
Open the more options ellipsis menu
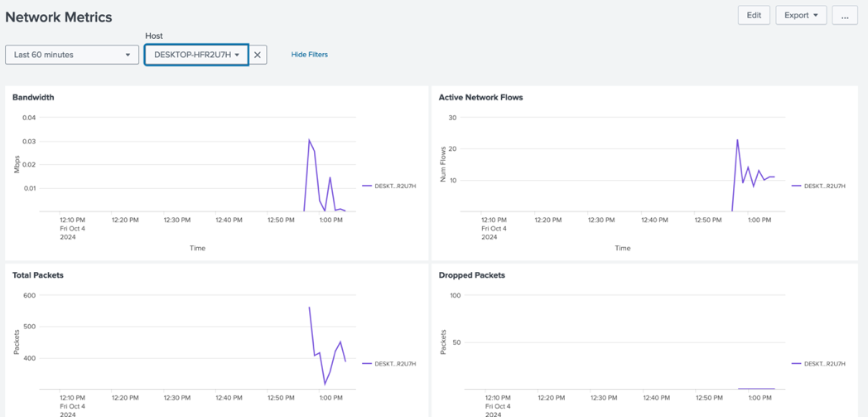coord(844,15)
